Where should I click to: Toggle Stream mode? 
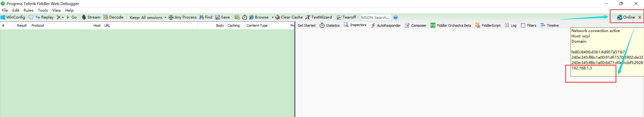pos(91,17)
